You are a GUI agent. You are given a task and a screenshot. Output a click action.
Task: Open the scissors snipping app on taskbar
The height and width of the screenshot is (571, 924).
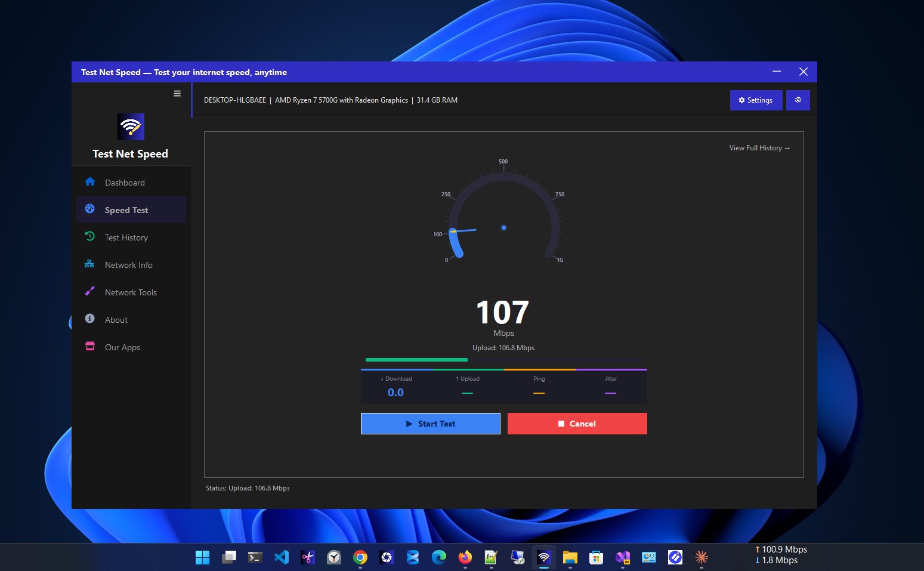(x=308, y=557)
